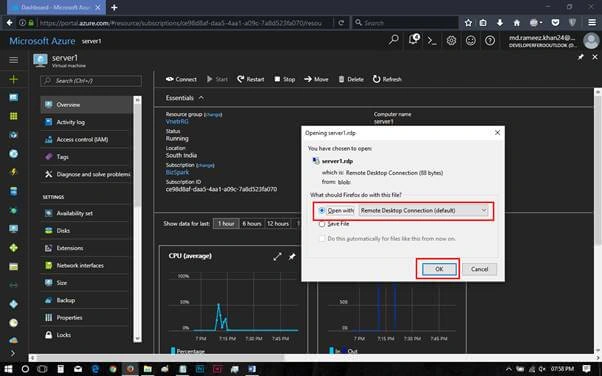Click the Microsoft Azure logo text
Screen dimensions: 602x376
42,41
